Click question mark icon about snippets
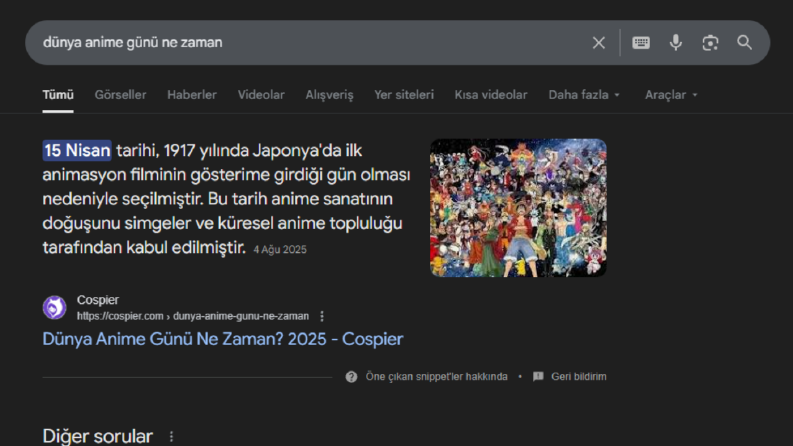793x446 pixels. (351, 377)
